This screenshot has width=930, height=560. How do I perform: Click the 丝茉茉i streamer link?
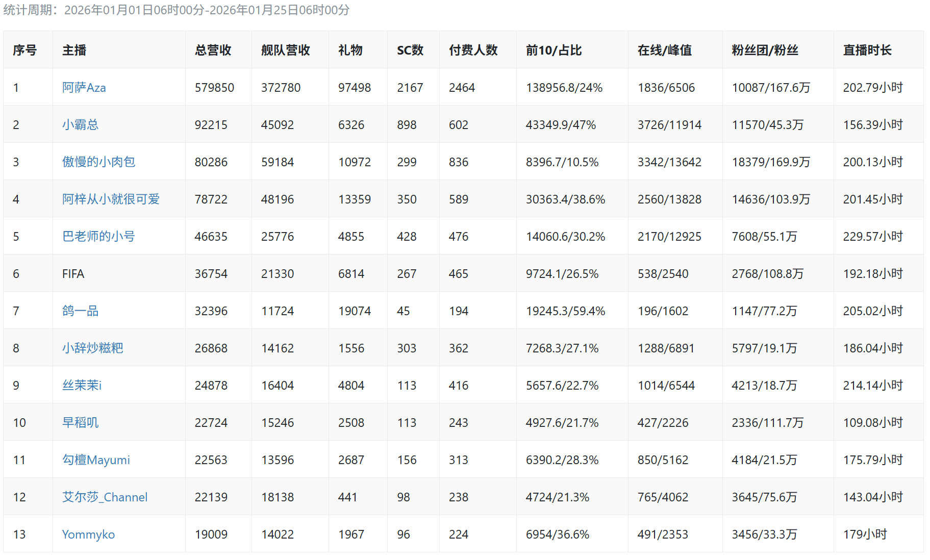tap(82, 386)
